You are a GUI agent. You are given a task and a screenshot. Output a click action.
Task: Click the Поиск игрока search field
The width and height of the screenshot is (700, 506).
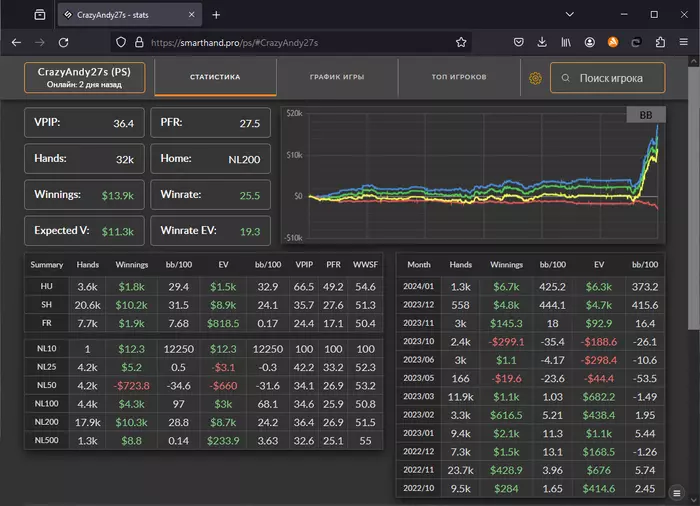[x=607, y=78]
